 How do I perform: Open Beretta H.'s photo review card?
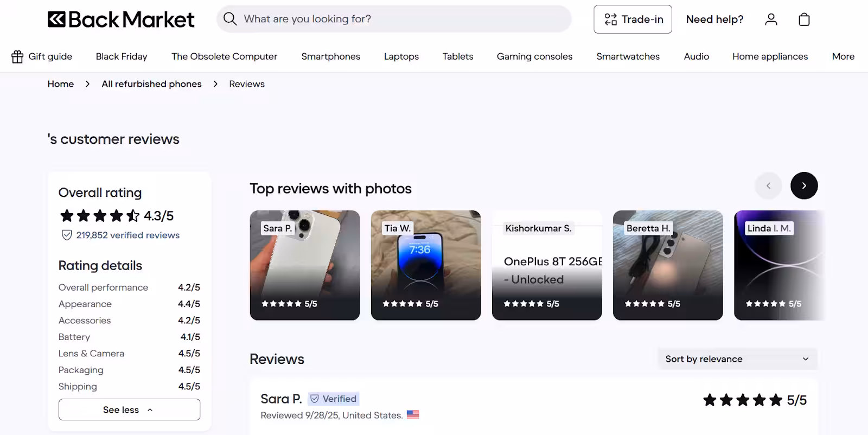[x=668, y=265]
